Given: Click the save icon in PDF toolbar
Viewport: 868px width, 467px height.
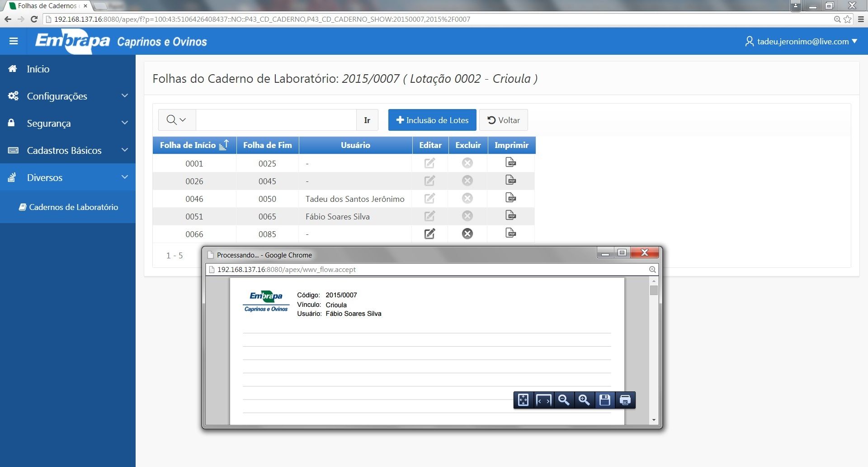Looking at the screenshot, I should (x=604, y=400).
